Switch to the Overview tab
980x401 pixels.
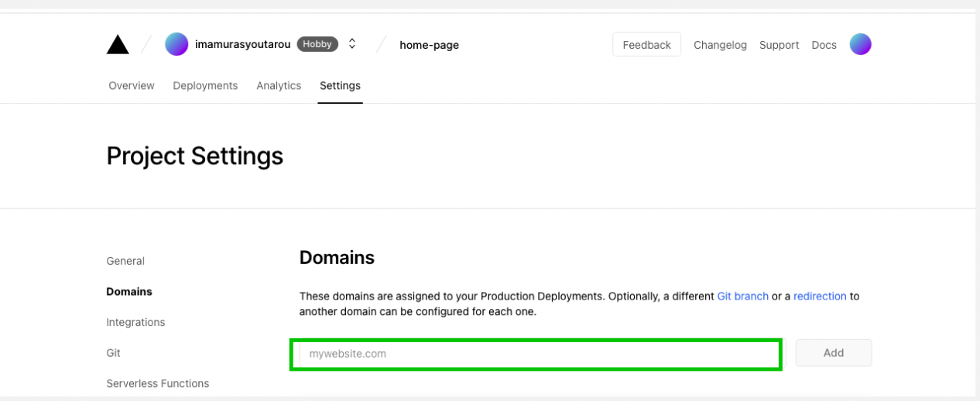coord(132,86)
